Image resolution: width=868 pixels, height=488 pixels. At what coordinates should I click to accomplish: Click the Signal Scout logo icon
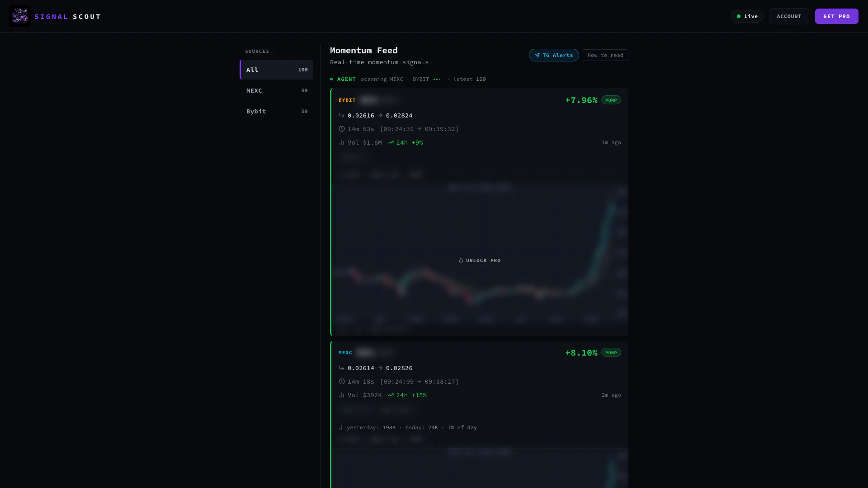click(x=20, y=16)
